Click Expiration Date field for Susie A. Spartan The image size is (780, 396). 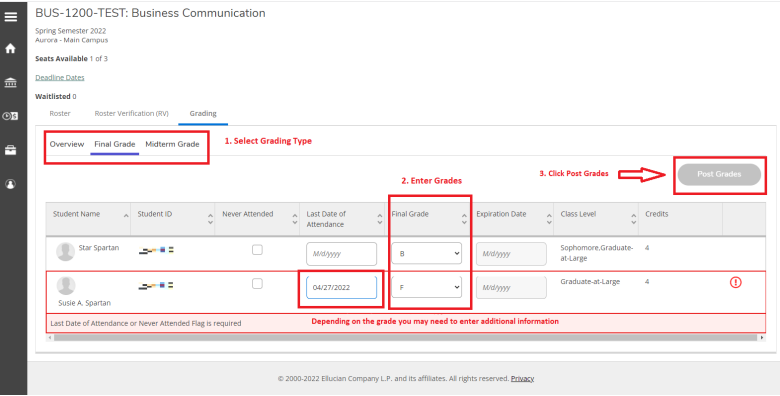(511, 288)
